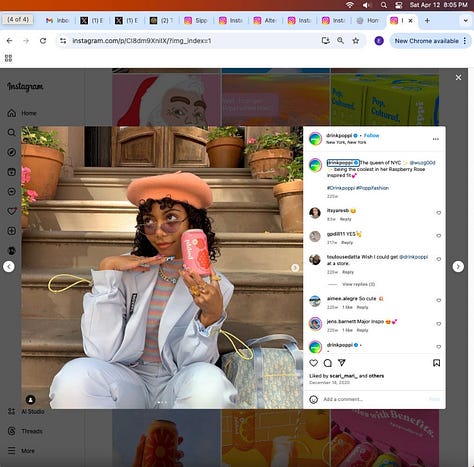Go to next post arrow
The height and width of the screenshot is (467, 474).
[x=458, y=267]
